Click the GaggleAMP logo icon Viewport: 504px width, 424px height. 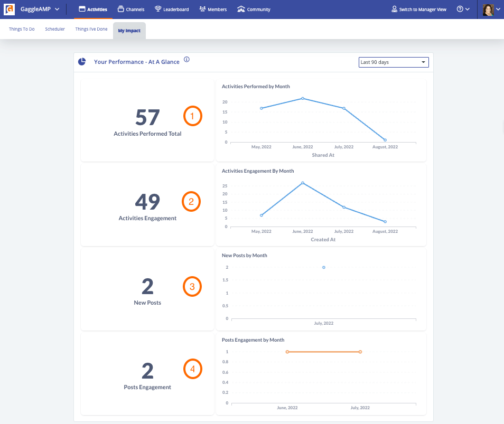[9, 10]
